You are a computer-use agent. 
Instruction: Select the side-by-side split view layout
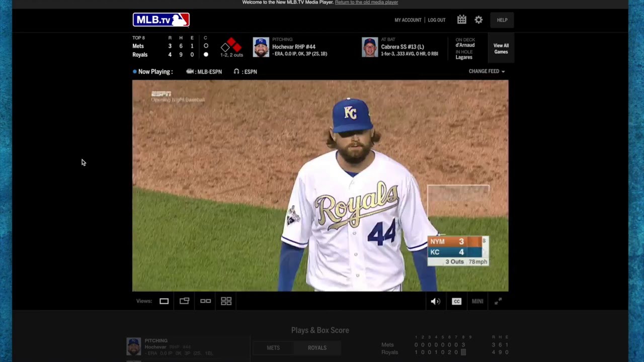(x=205, y=301)
